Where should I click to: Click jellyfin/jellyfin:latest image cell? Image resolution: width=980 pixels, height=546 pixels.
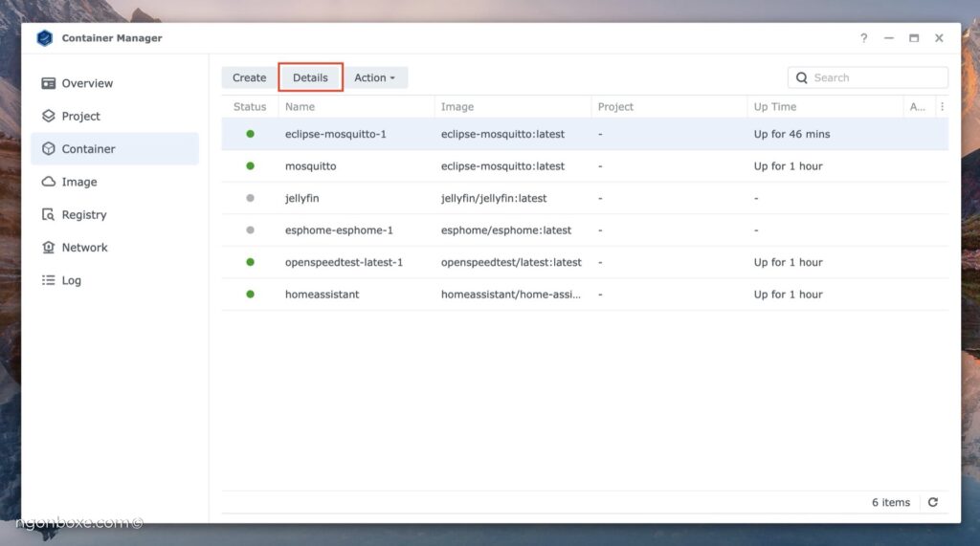coord(494,198)
